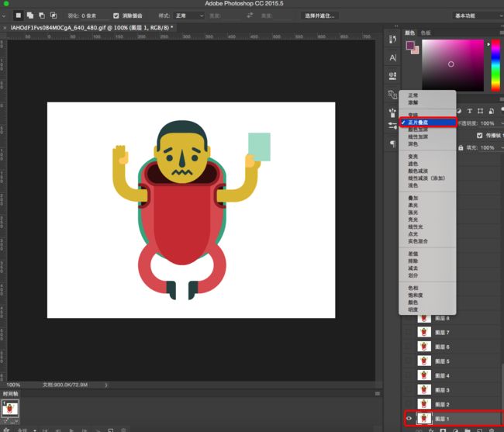The width and height of the screenshot is (504, 432).
Task: Select the 图层 8 layer row
Action: tap(453, 318)
